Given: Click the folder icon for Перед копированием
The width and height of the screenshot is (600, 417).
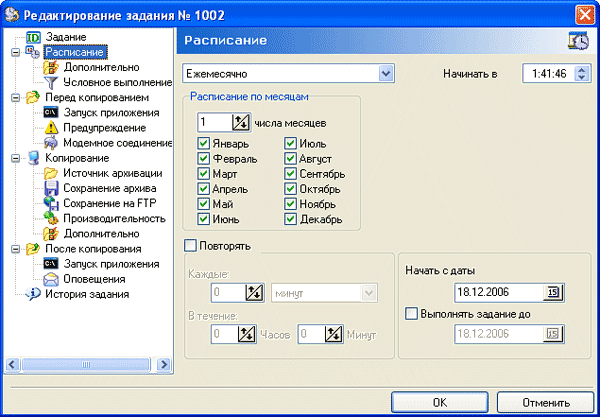Looking at the screenshot, I should [33, 98].
